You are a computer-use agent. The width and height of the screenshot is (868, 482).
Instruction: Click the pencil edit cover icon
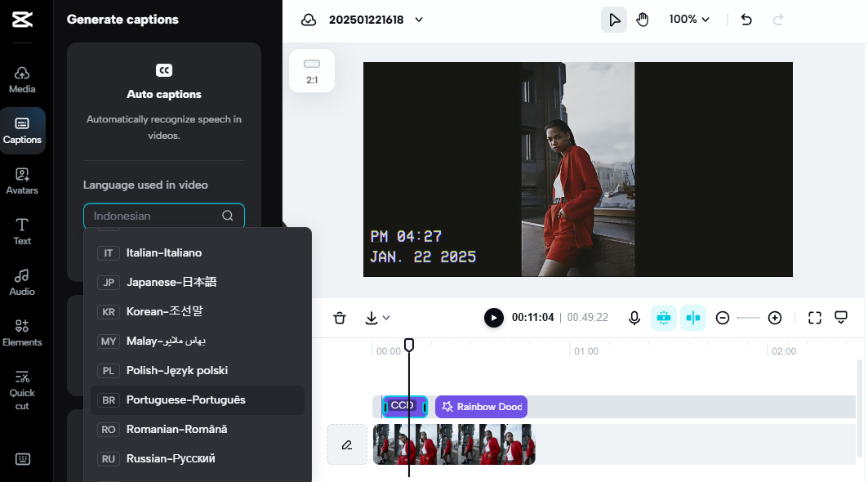(347, 445)
